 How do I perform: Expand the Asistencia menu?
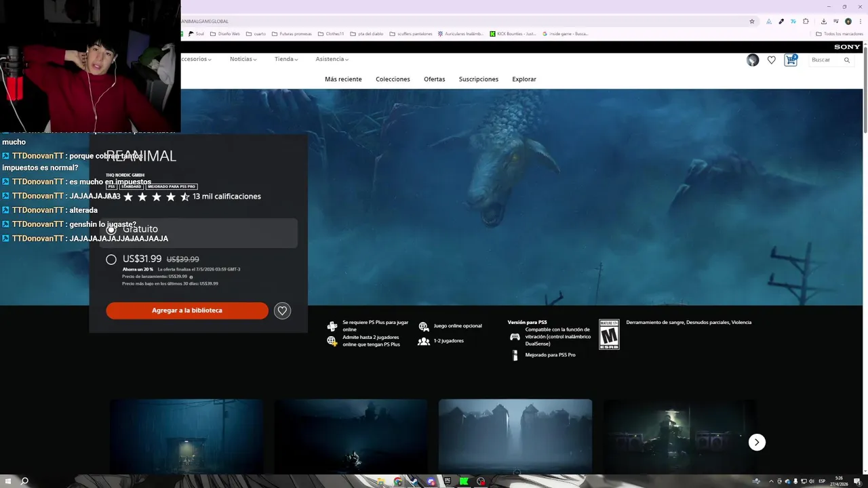[332, 59]
